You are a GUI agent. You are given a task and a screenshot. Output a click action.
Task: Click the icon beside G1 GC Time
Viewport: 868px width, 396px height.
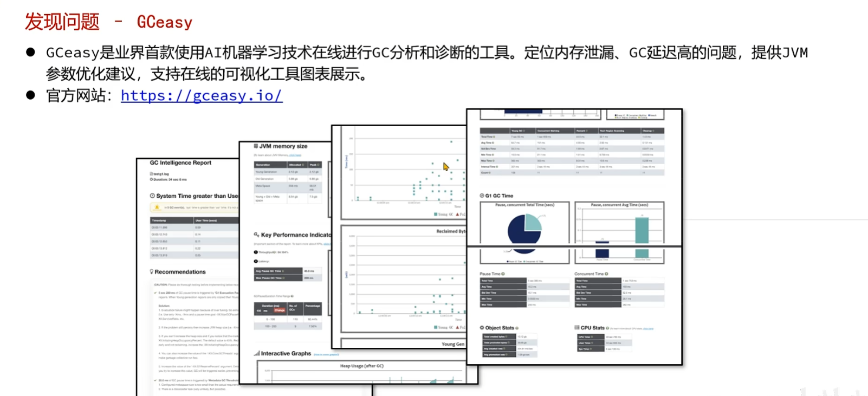(482, 196)
